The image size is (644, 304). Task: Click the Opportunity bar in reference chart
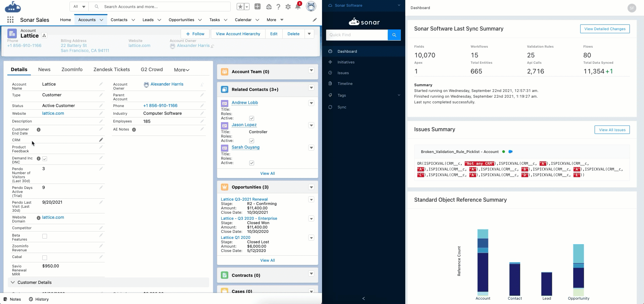tap(579, 270)
